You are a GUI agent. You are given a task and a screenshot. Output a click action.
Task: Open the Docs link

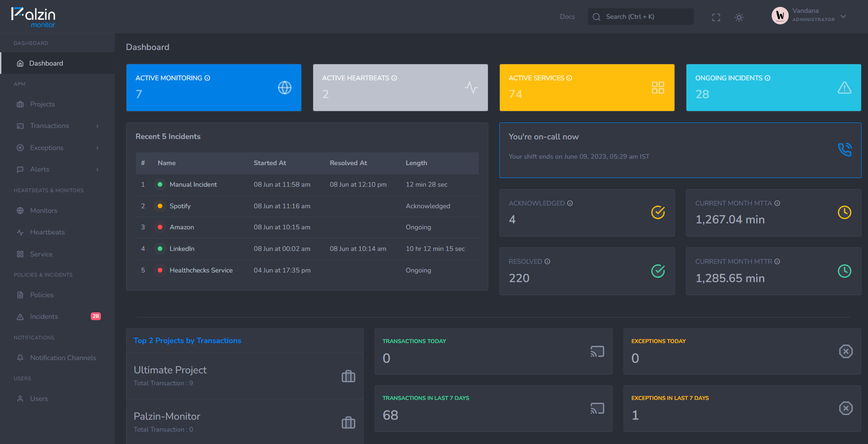coord(567,17)
